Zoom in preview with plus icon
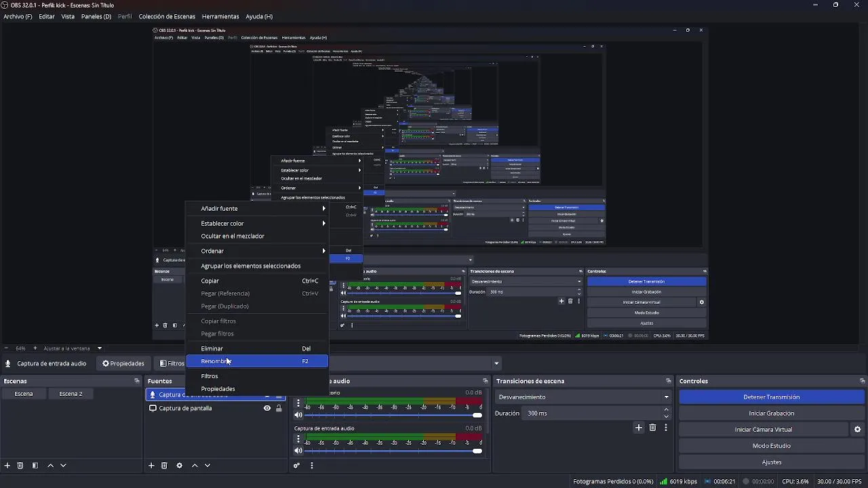 coord(35,348)
